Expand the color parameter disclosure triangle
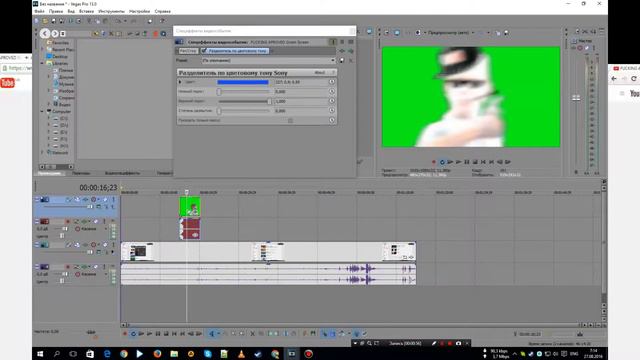Image resolution: width=640 pixels, height=360 pixels. [180, 82]
